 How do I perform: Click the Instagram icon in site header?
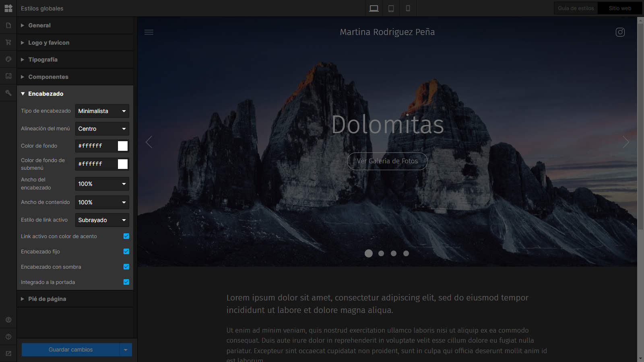pyautogui.click(x=620, y=32)
